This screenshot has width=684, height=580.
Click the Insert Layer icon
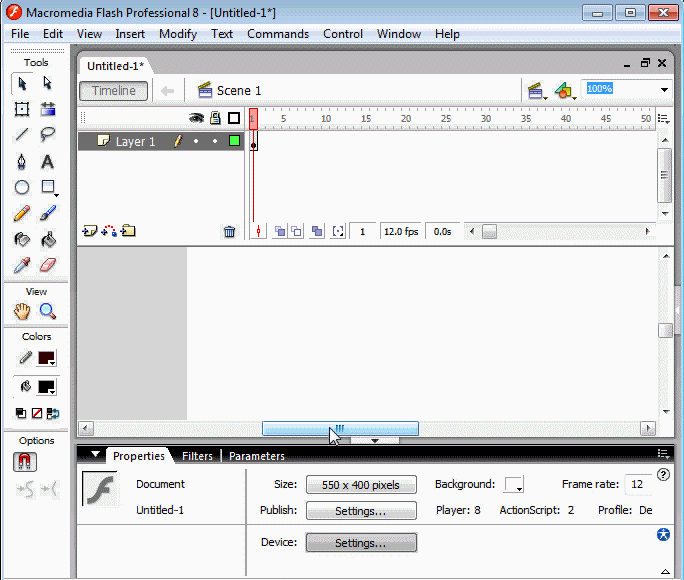(x=89, y=231)
